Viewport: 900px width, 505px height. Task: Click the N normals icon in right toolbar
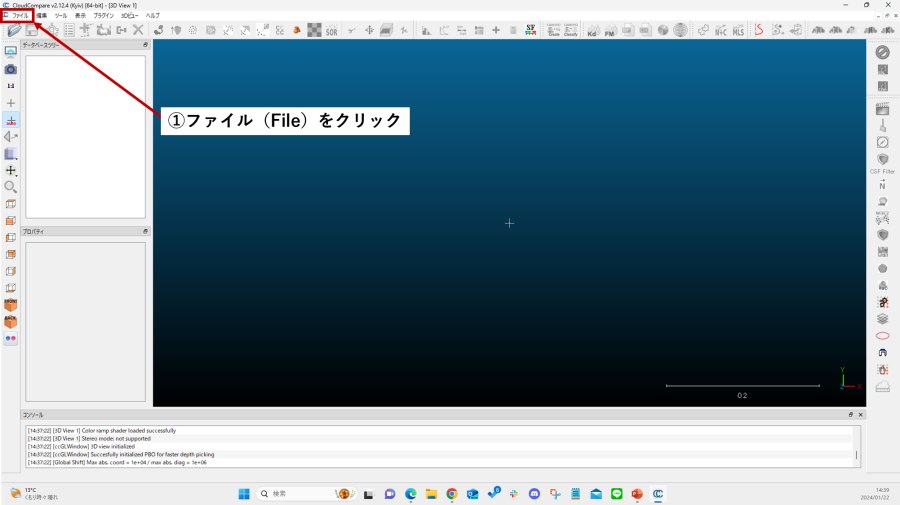tap(882, 185)
